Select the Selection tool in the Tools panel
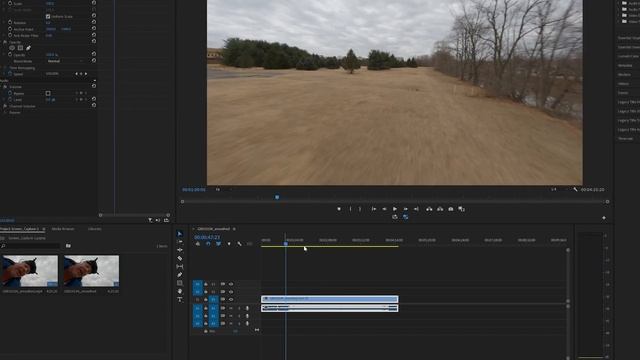Image resolution: width=640 pixels, height=360 pixels. tap(180, 233)
